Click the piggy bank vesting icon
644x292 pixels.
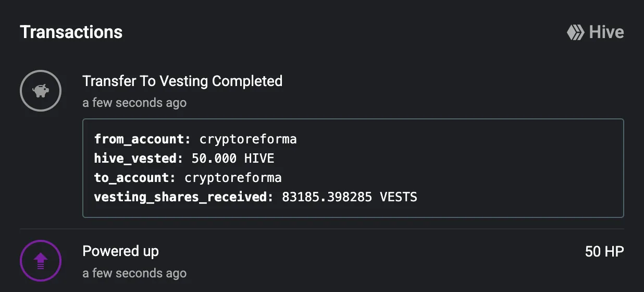[41, 91]
